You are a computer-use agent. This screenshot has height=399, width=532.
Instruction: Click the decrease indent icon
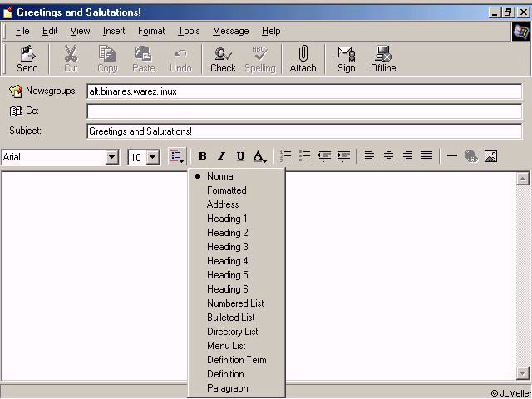pyautogui.click(x=324, y=156)
